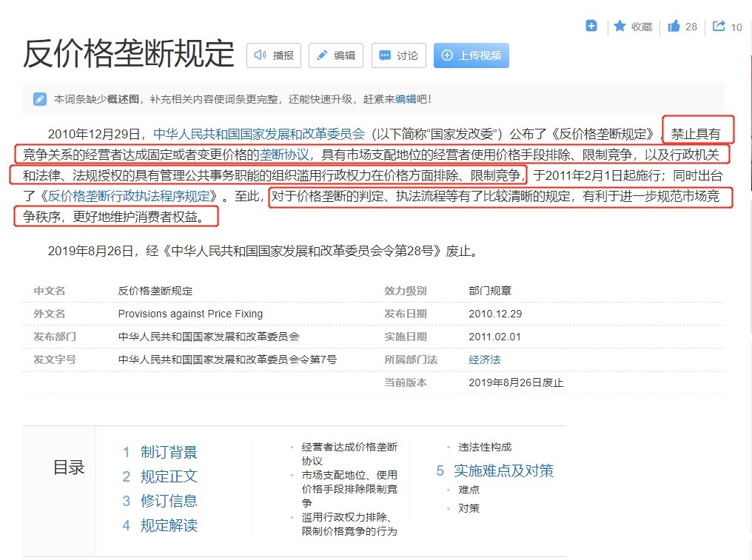Viewport: 752px width, 560px height.
Task: Click 实施难点及对策 catalog entry
Action: click(x=503, y=470)
